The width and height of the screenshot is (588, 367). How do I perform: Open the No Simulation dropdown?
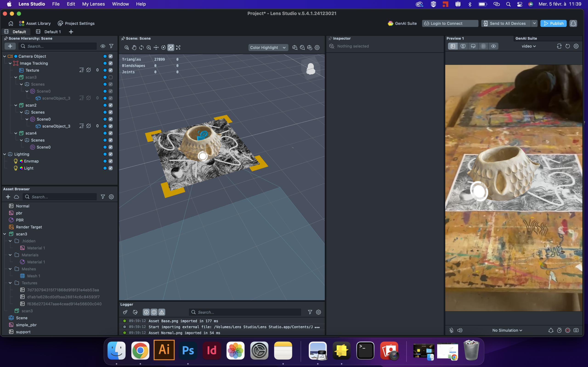(x=507, y=330)
